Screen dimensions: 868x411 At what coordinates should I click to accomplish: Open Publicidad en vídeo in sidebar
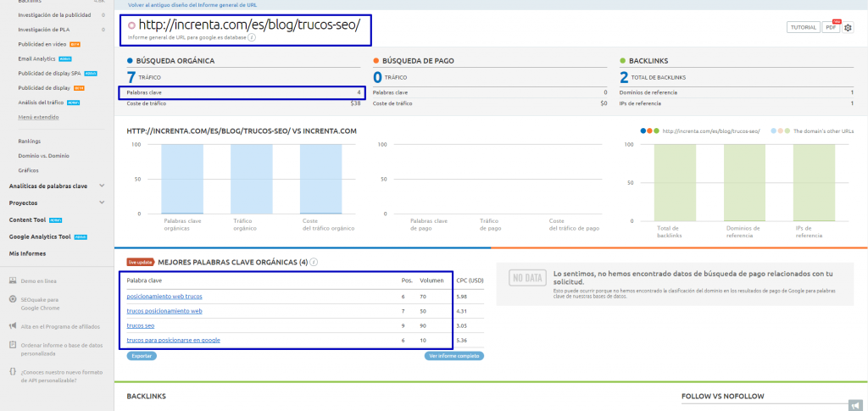(x=42, y=44)
